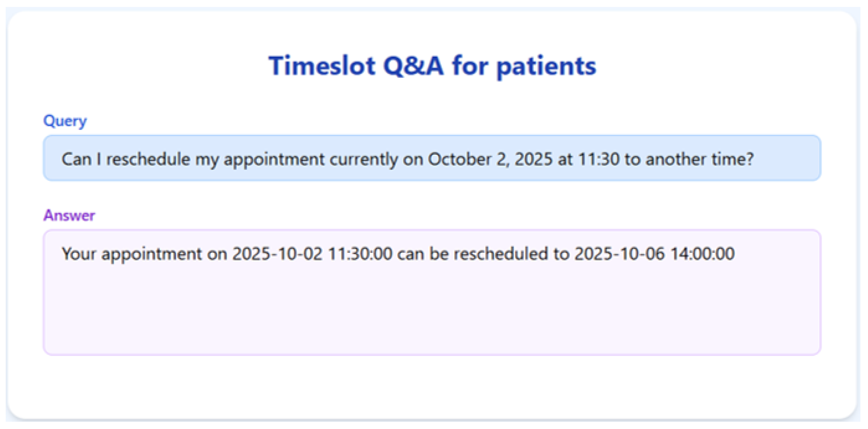The height and width of the screenshot is (429, 868).
Task: Click the word "appointment" in the answer
Action: point(152,254)
